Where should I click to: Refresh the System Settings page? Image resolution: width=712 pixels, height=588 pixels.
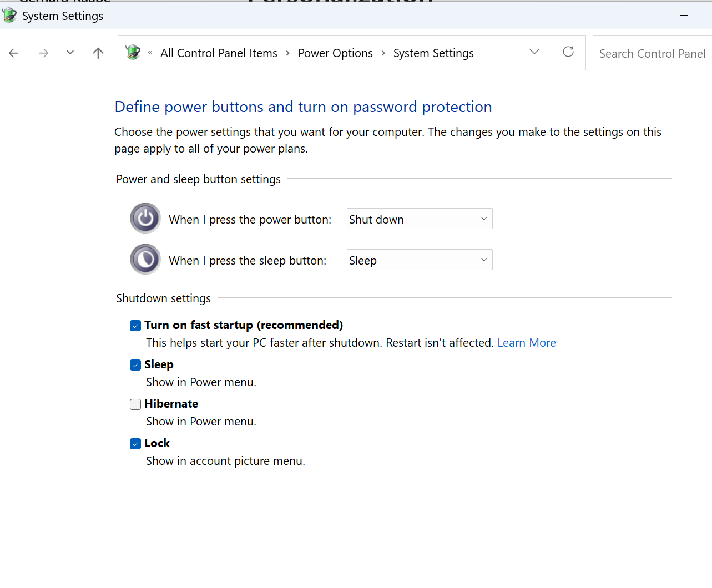click(568, 52)
